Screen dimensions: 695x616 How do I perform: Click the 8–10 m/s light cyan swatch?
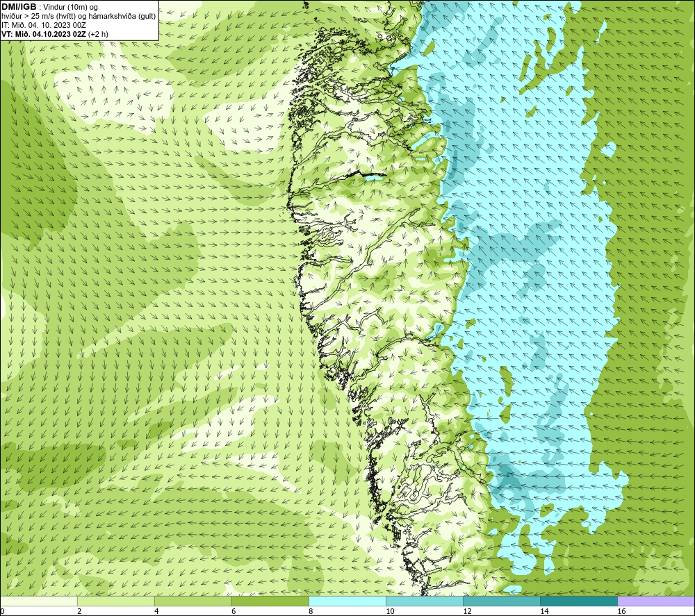[x=347, y=601]
